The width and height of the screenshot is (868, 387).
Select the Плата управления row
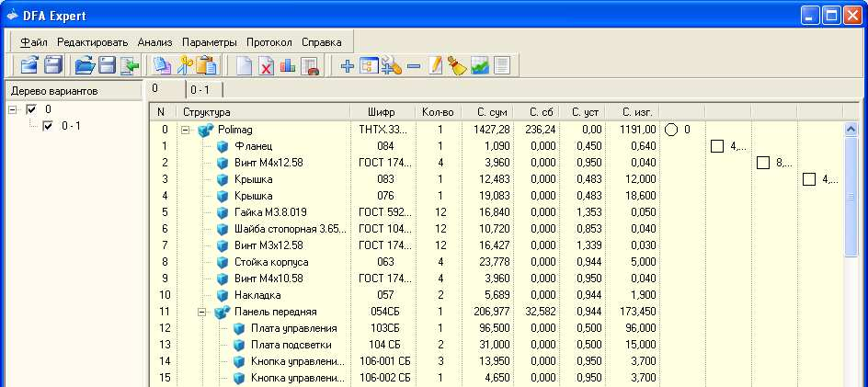point(496,328)
